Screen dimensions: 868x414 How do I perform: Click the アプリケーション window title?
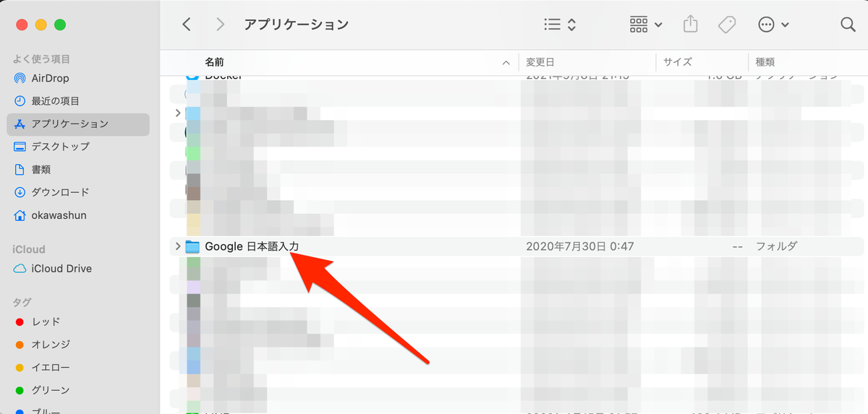click(x=297, y=25)
